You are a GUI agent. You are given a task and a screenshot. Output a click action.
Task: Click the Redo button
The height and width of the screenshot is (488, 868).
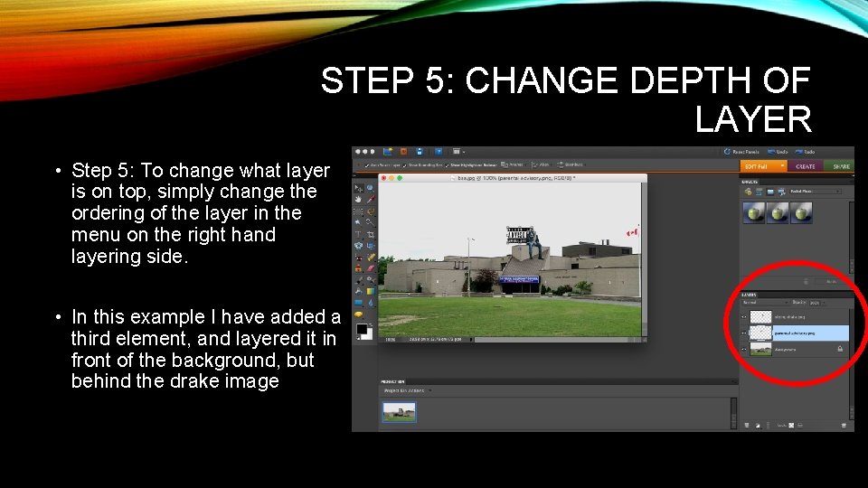[x=805, y=152]
